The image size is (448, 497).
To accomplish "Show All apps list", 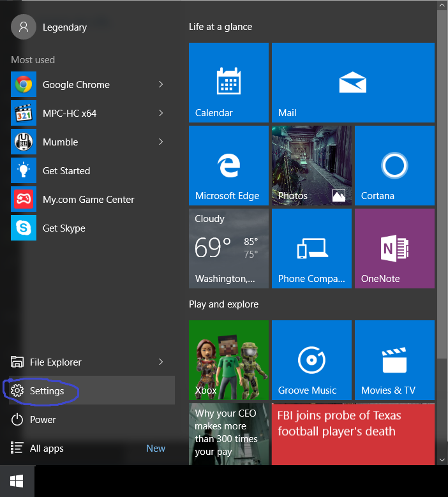I will point(92,448).
